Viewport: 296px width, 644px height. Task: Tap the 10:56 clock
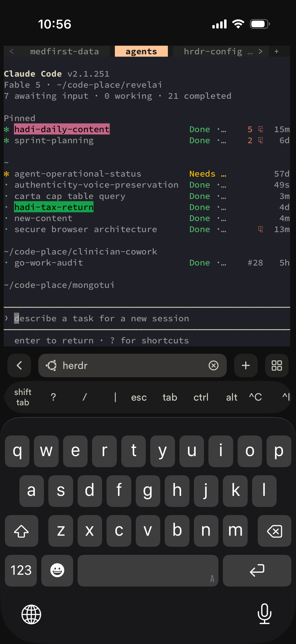click(x=55, y=24)
